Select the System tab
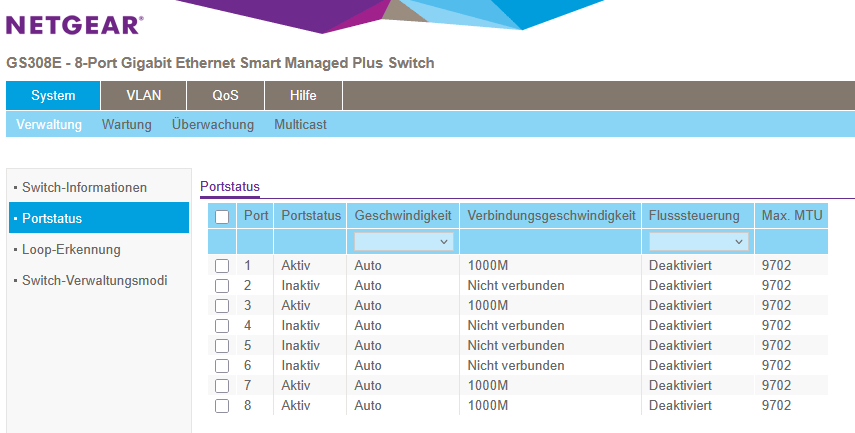Screen dimensions: 855x433 pos(53,95)
